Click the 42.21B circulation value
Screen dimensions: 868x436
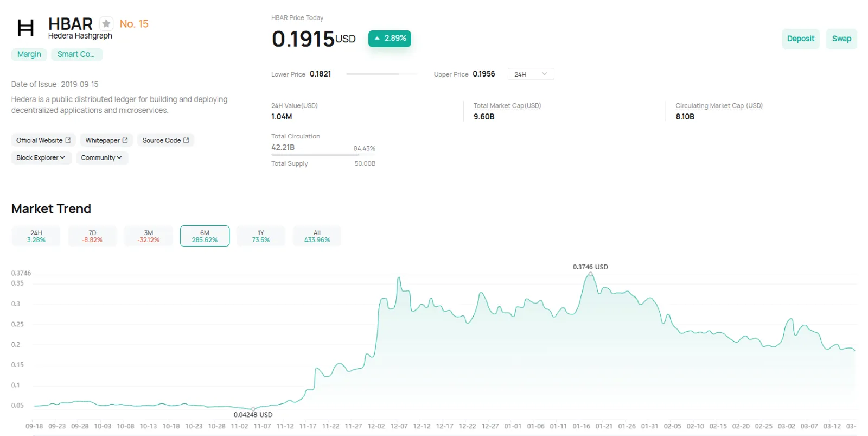click(283, 147)
